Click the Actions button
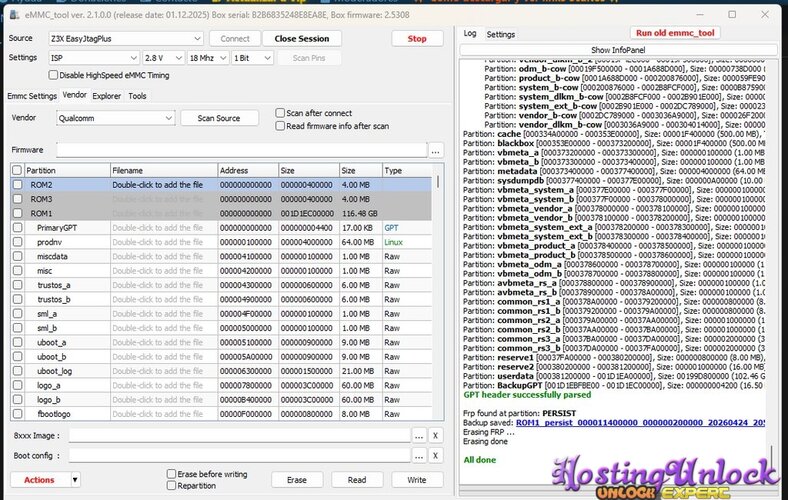Image resolution: width=788 pixels, height=500 pixels. [x=39, y=480]
